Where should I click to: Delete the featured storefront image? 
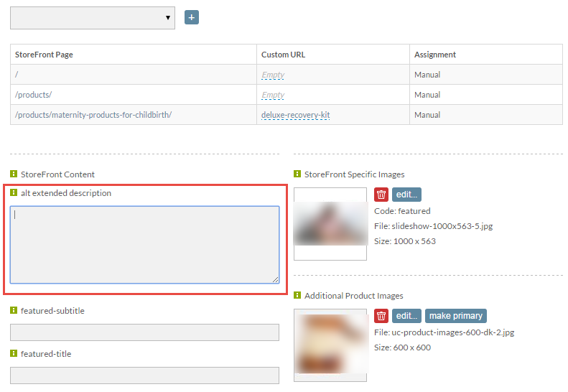(381, 195)
